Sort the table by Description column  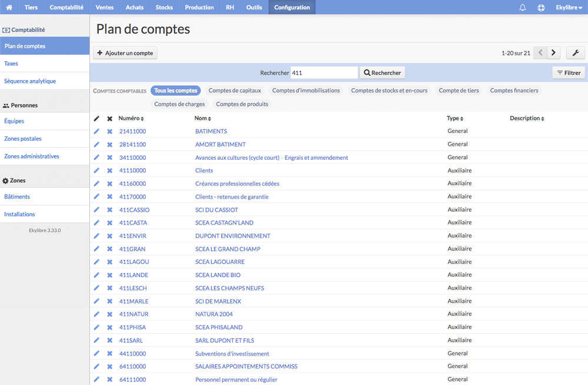527,118
